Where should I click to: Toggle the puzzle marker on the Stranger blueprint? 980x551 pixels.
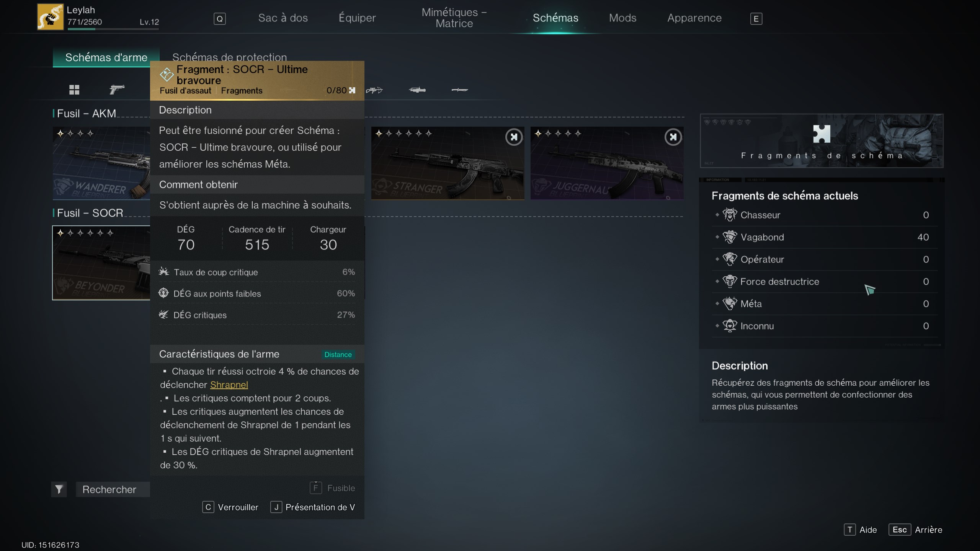tap(514, 137)
